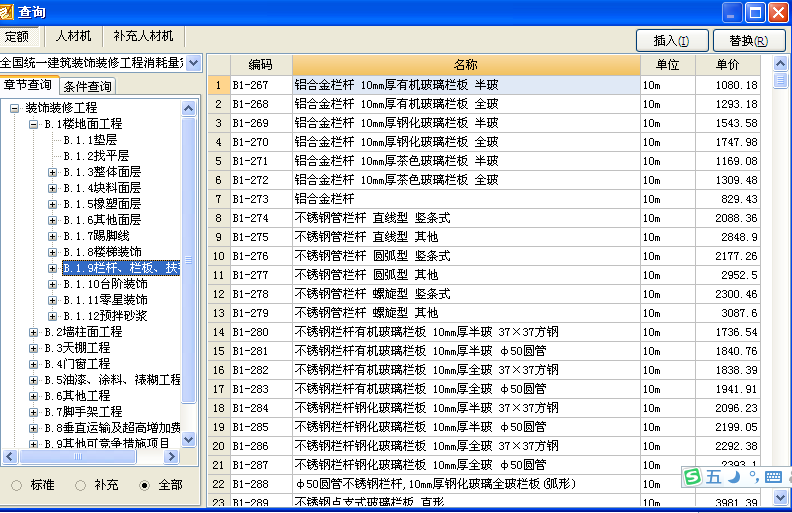792x513 pixels.
Task: Select 不锈钢管栏杆 螺旋型 竖条式 row
Action: point(484,294)
